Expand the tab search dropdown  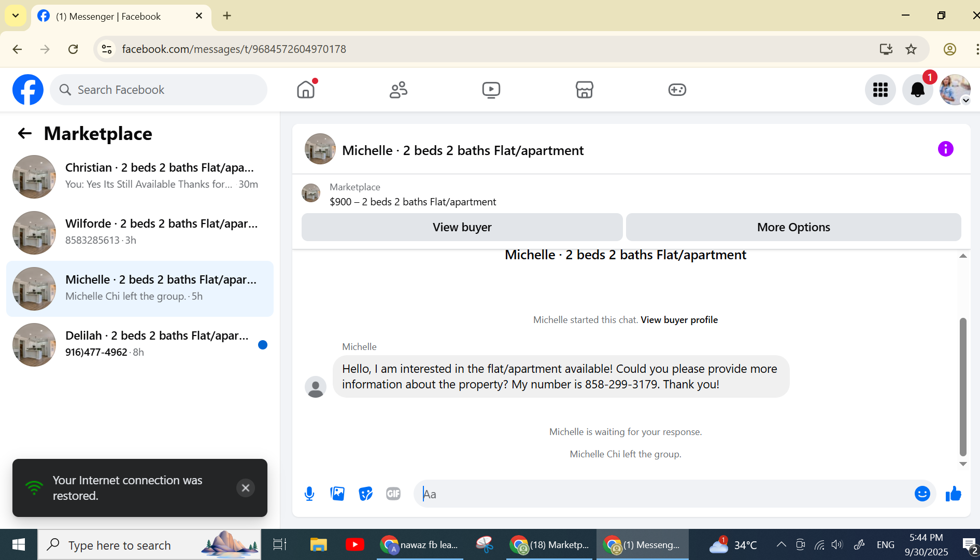coord(16,16)
